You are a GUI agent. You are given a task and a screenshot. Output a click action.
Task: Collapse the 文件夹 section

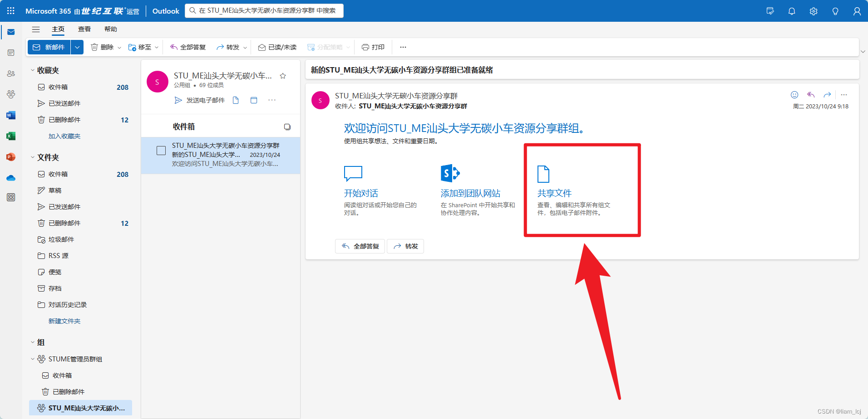[x=33, y=157]
